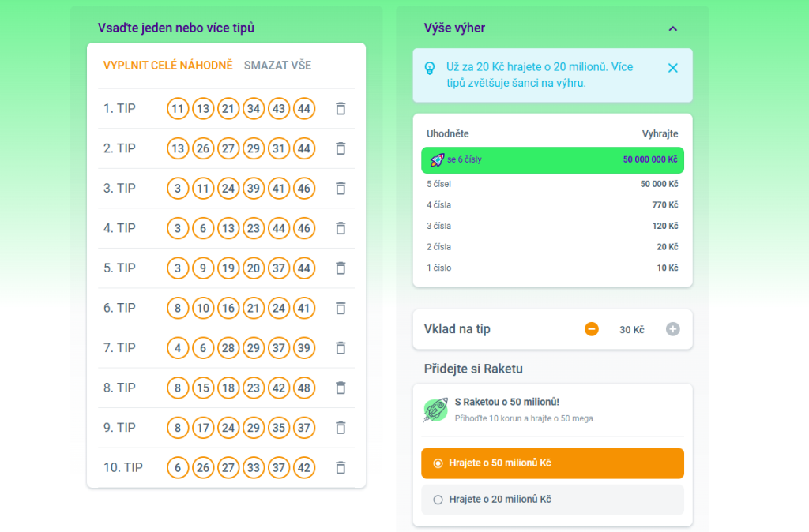The height and width of the screenshot is (532, 809).
Task: Decrease Vklad na tip with minus button
Action: tap(592, 329)
